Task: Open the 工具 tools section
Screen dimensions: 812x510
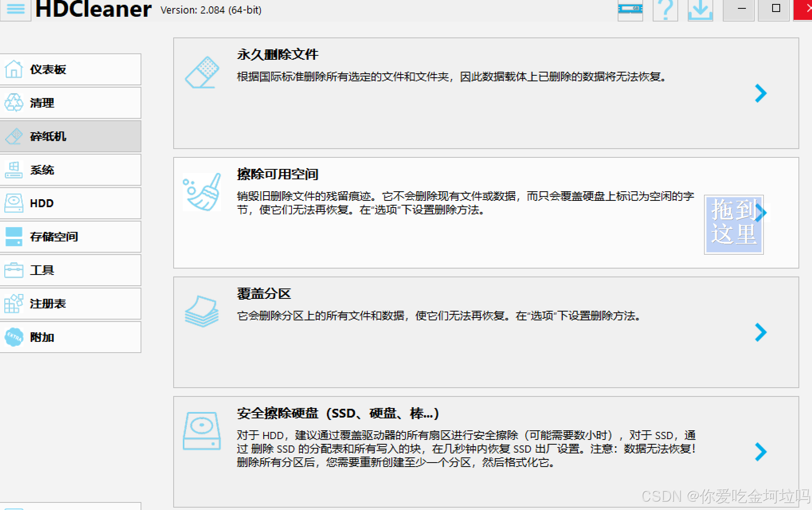Action: click(x=70, y=270)
